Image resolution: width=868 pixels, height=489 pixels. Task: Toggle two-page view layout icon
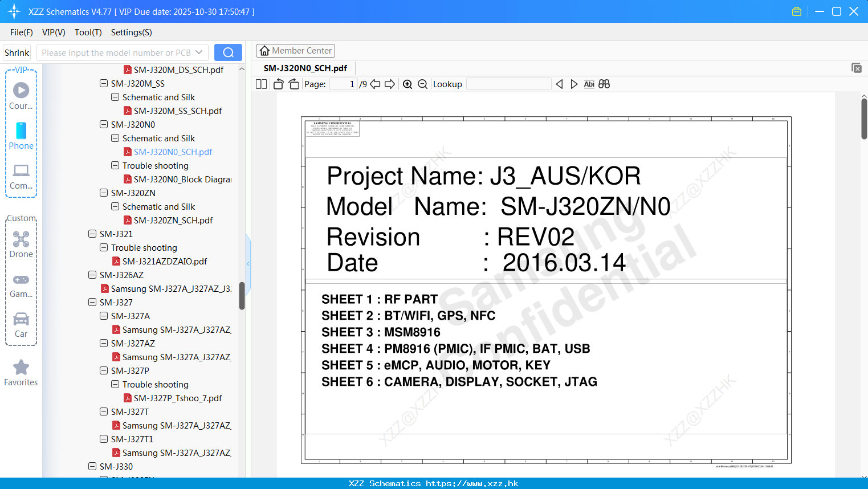click(261, 84)
